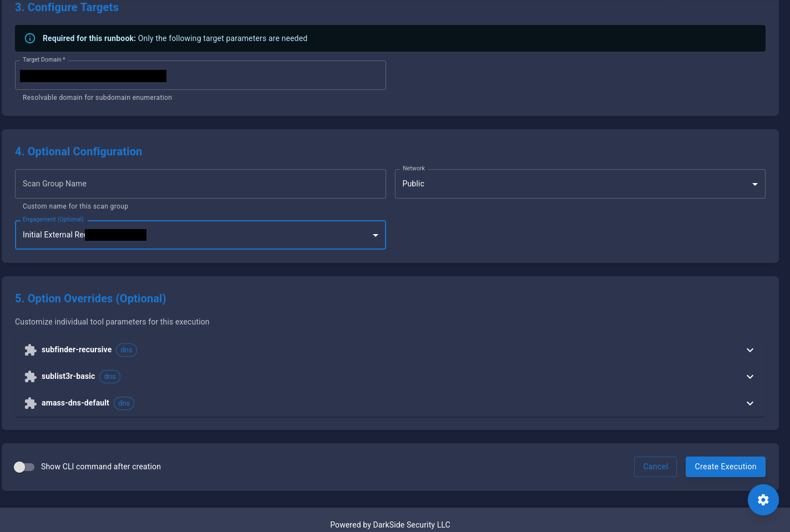Image resolution: width=790 pixels, height=532 pixels.
Task: Toggle Show CLI command after creation
Action: click(x=24, y=467)
